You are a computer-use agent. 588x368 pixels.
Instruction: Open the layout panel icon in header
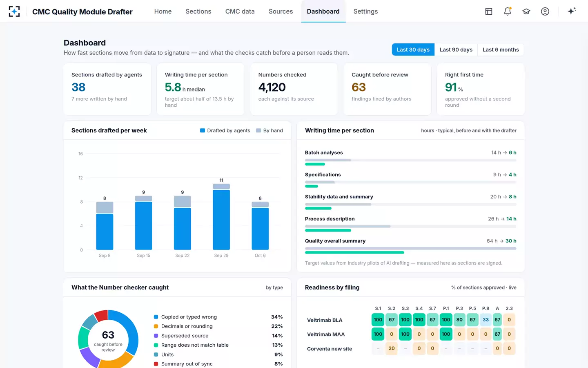point(489,11)
